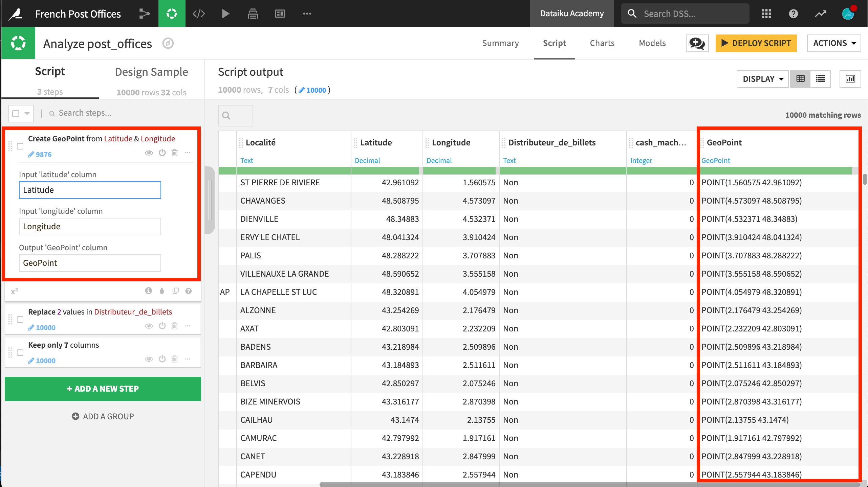Toggle preview of Keep only 7 columns step
The width and height of the screenshot is (868, 487).
tap(149, 359)
